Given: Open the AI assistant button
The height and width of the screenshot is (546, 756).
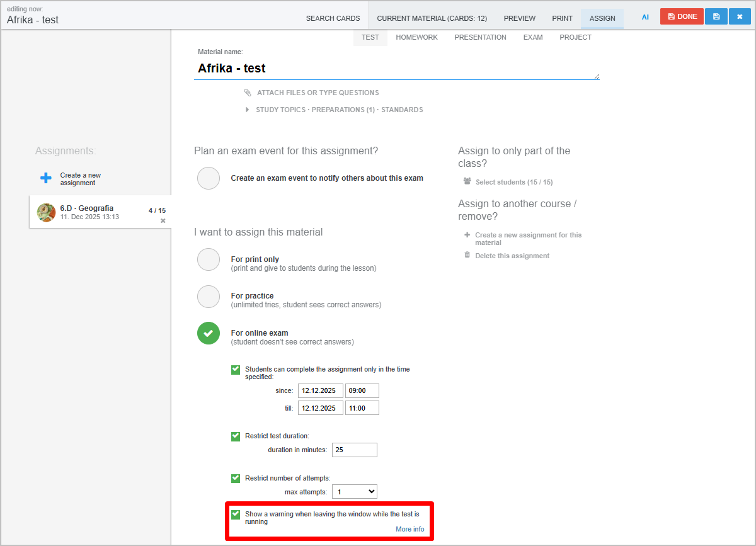Looking at the screenshot, I should coord(645,18).
